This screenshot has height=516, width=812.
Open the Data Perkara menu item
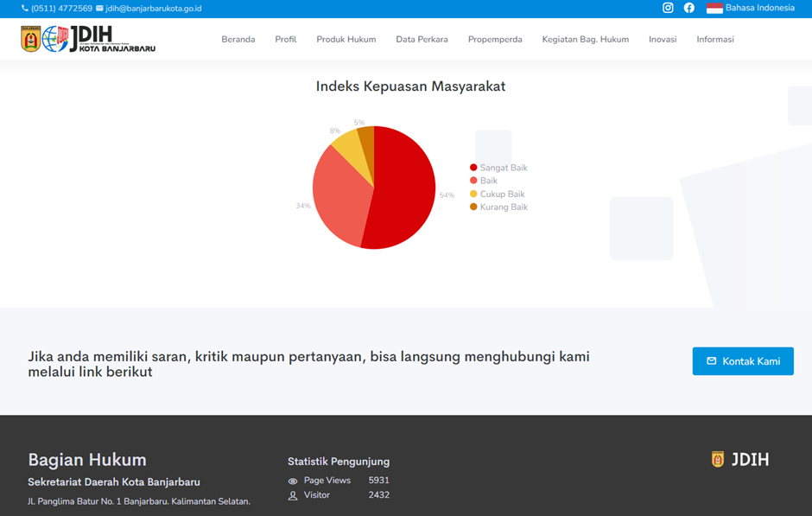click(x=422, y=40)
